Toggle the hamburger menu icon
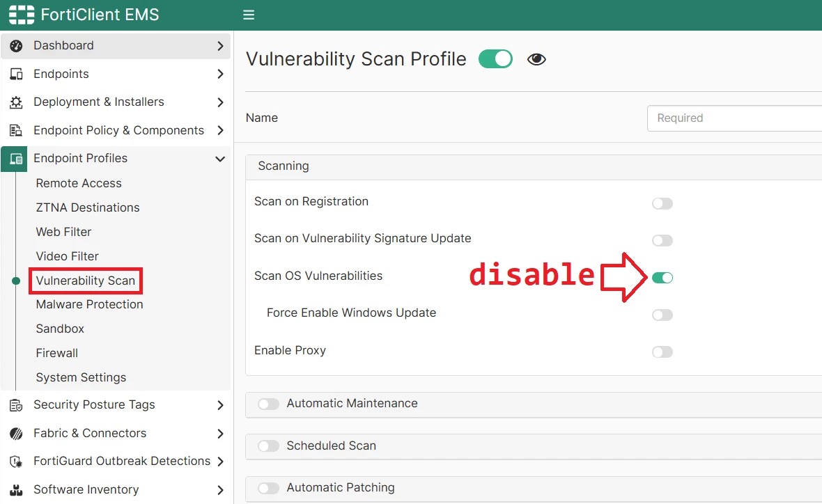The height and width of the screenshot is (504, 822). 249,15
